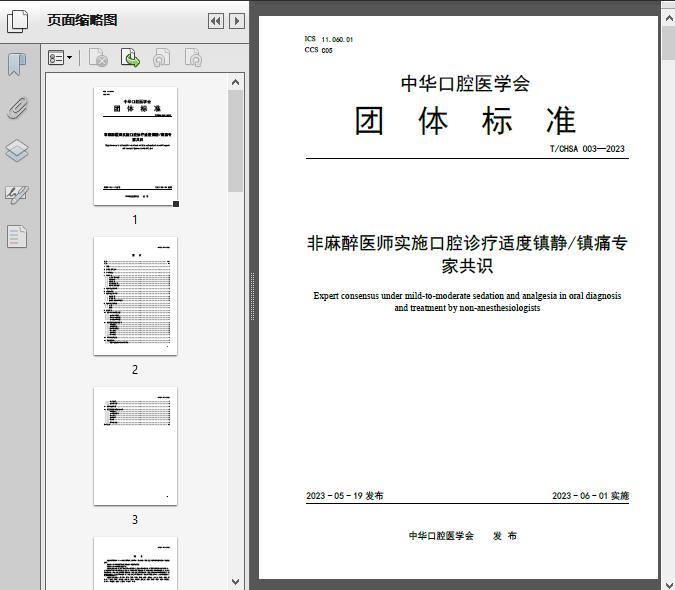Click thumbnail panel scroll down arrow

pyautogui.click(x=235, y=582)
